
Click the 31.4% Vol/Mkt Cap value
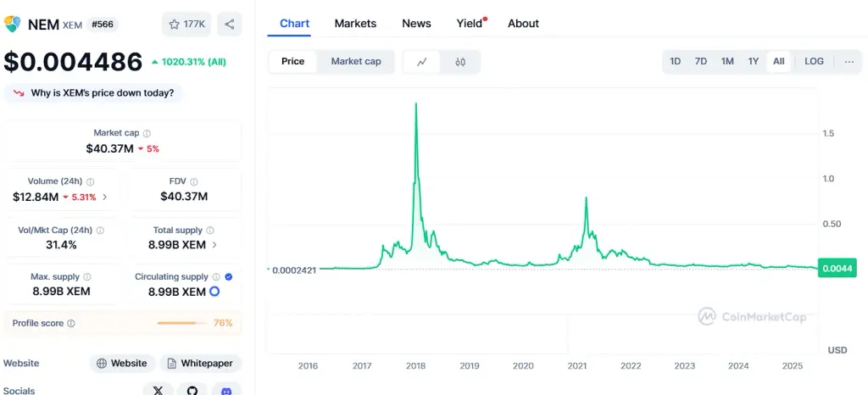pos(61,245)
